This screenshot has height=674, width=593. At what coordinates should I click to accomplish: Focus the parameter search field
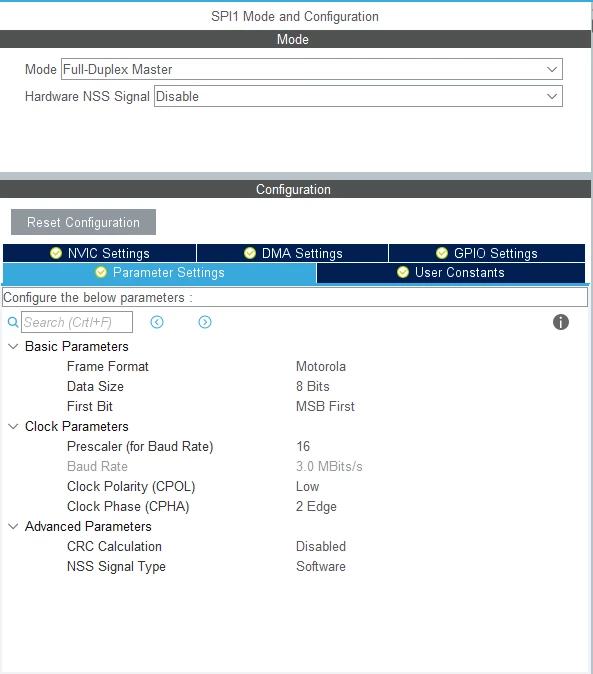pos(77,322)
